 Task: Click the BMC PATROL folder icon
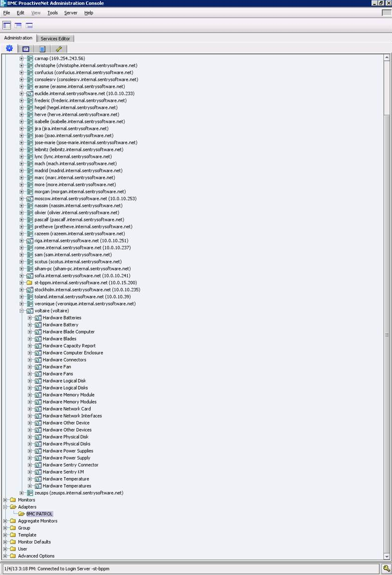click(21, 514)
